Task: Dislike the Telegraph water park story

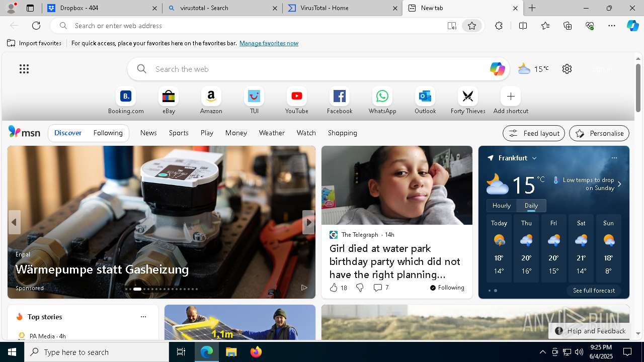Action: [x=360, y=288]
